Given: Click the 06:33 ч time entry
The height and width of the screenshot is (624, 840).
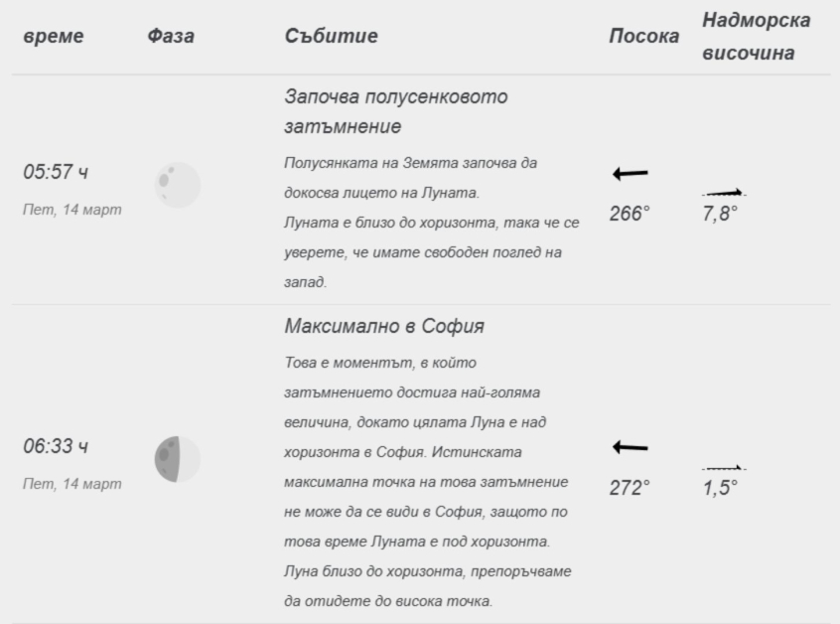Looking at the screenshot, I should [56, 446].
